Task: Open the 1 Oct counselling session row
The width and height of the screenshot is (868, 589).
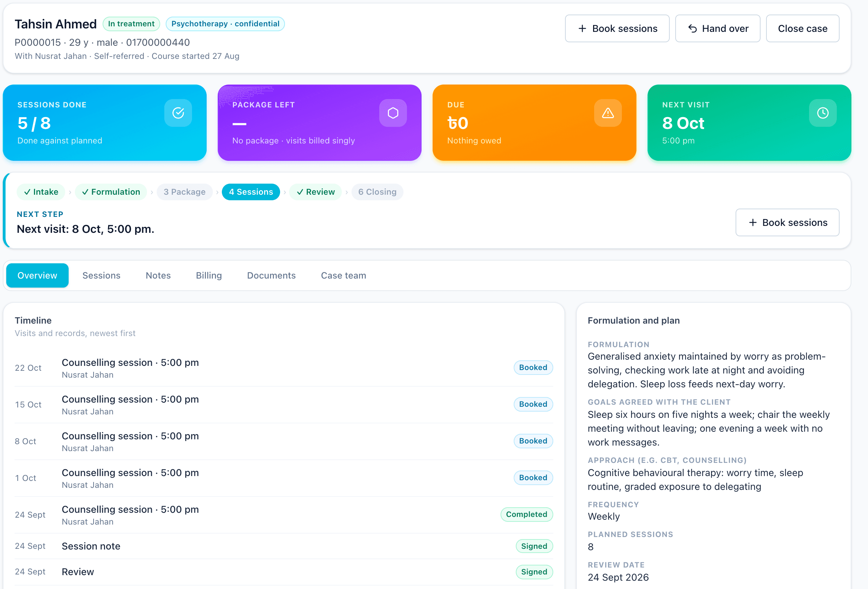Action: point(284,478)
